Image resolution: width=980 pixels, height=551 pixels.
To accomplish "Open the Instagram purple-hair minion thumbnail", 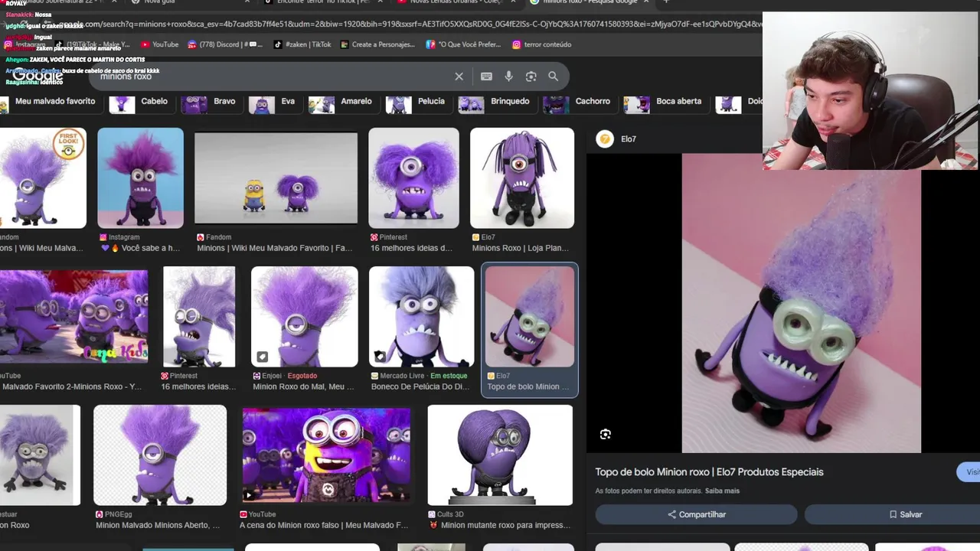I will 140,178.
